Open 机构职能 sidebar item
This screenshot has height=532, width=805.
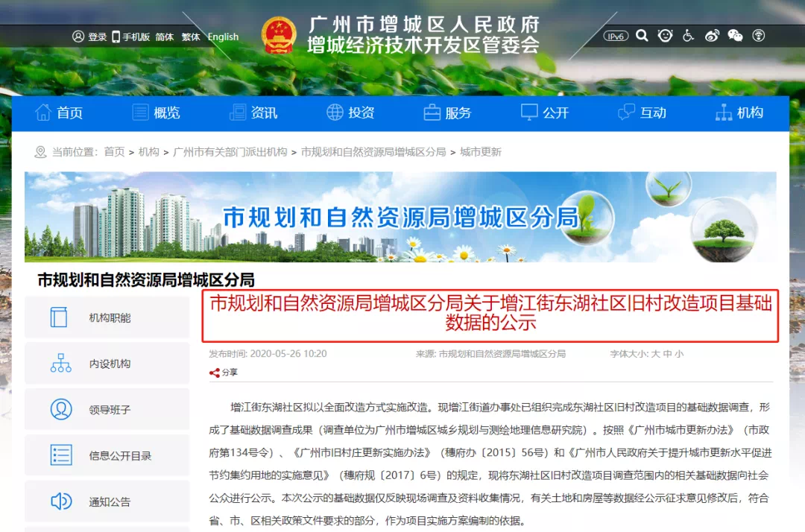(x=107, y=317)
